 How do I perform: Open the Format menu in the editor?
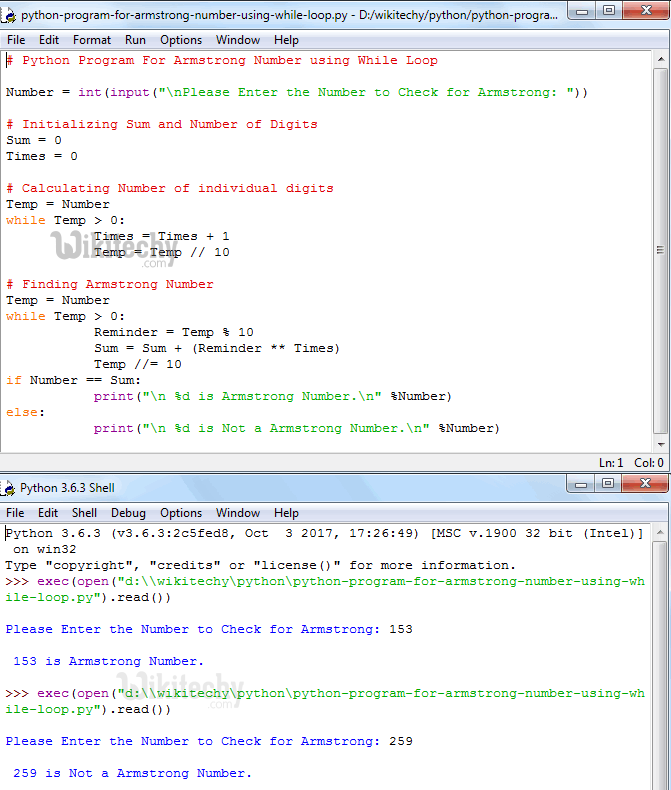92,40
